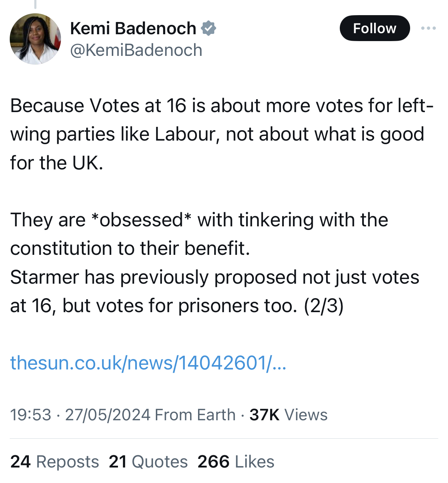Click the paragraph about Votes at 16
The height and width of the screenshot is (483, 448).
(216, 134)
